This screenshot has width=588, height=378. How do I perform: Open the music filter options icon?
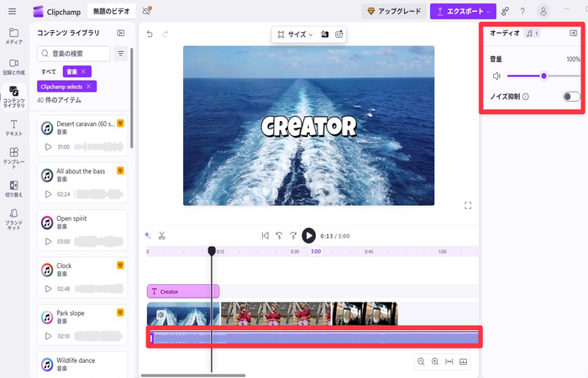(121, 54)
